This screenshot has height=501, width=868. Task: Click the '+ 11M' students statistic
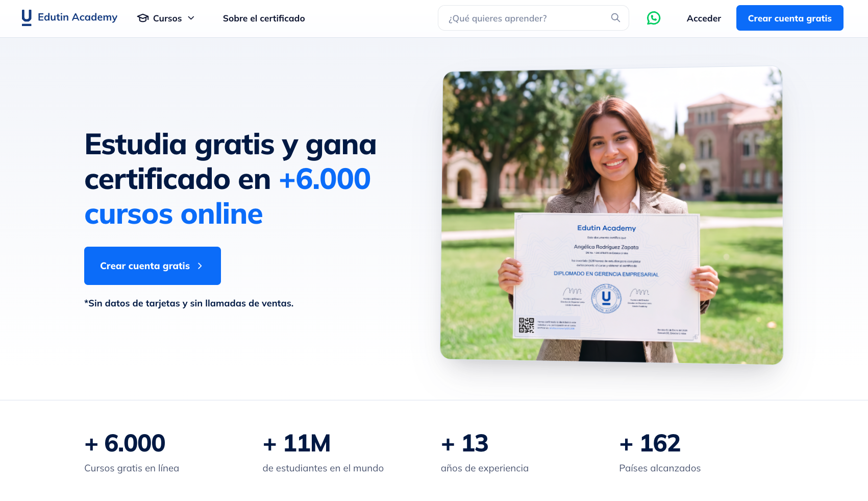click(x=296, y=443)
